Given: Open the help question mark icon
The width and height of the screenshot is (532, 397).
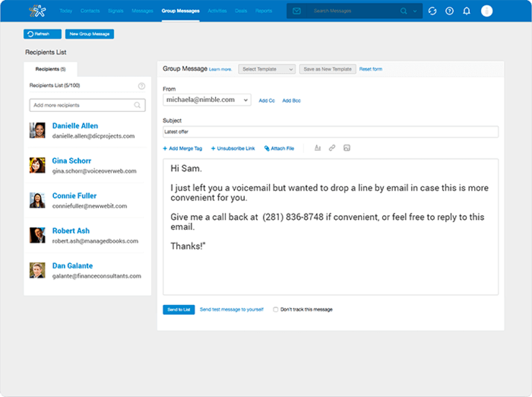Looking at the screenshot, I should click(449, 11).
